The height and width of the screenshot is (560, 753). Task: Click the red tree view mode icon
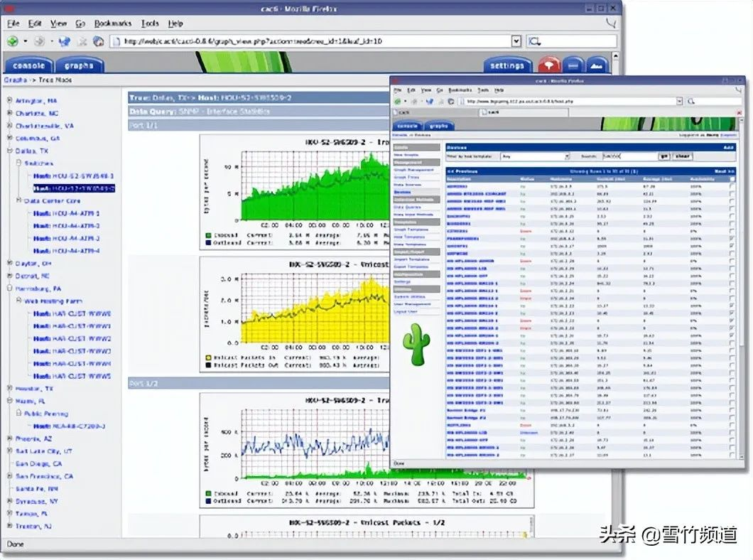click(x=548, y=65)
